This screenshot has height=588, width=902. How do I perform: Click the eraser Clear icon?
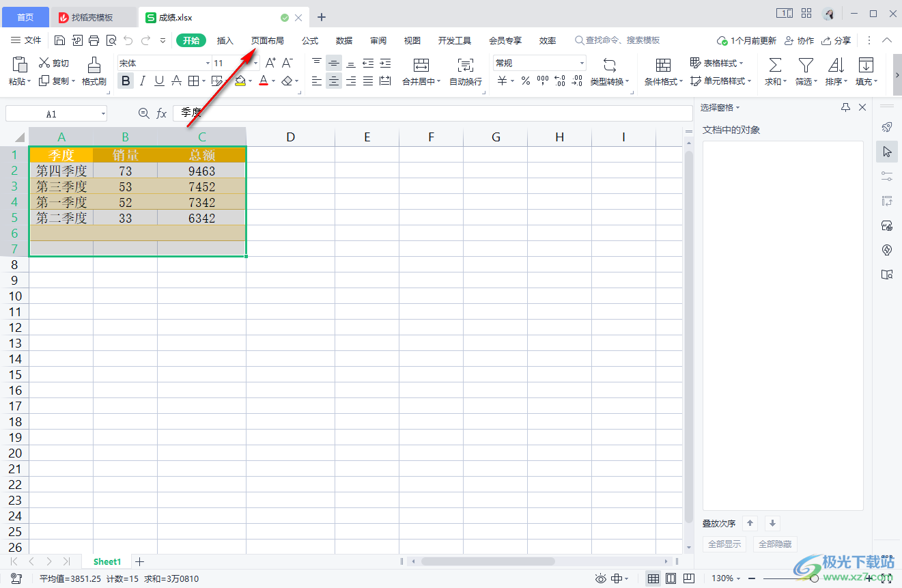click(287, 81)
